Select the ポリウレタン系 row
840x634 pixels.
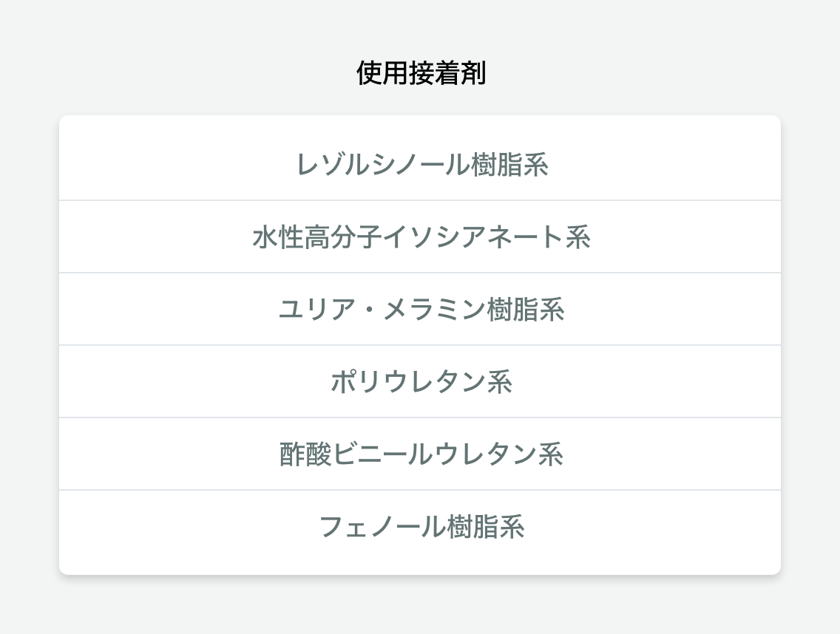[420, 382]
